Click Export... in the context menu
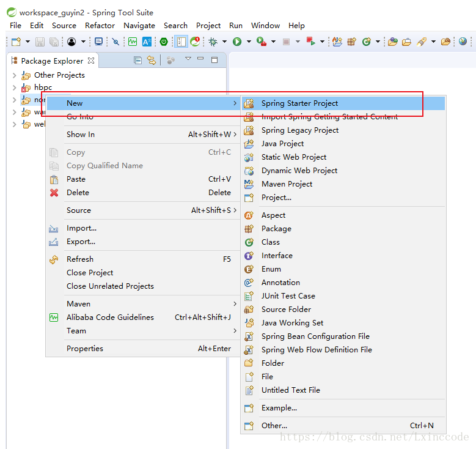Screen dimensions: 476x449 click(x=143, y=242)
